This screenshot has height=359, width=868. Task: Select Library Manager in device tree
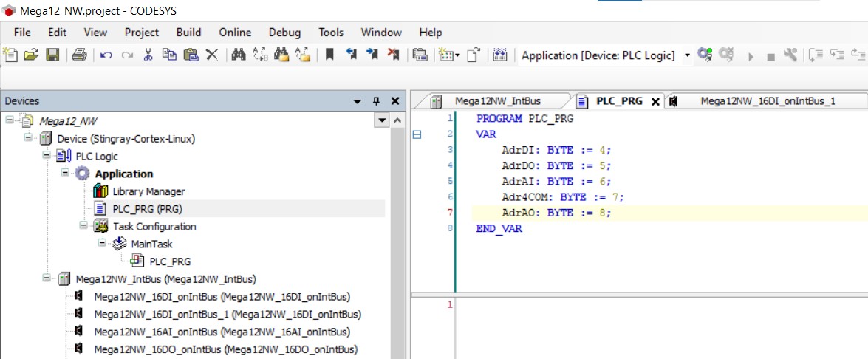tap(148, 191)
